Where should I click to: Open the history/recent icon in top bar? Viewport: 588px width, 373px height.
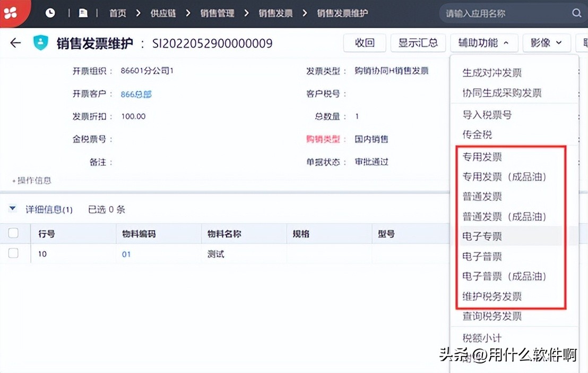coord(50,12)
